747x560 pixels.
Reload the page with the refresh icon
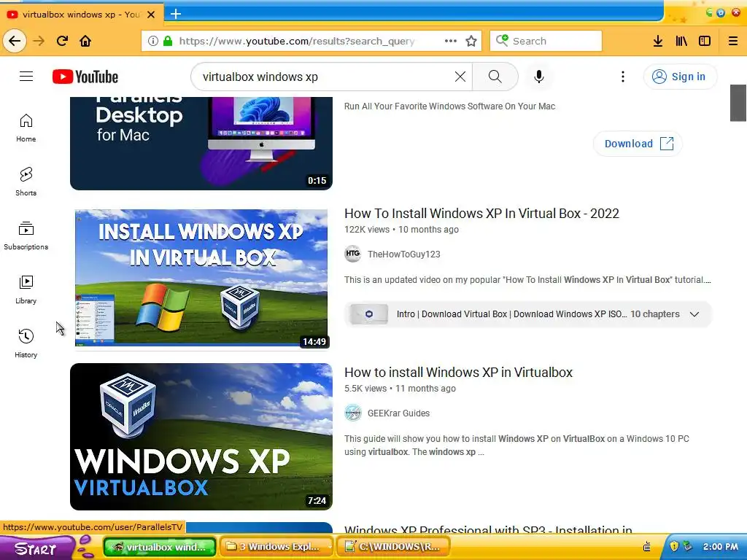click(62, 41)
